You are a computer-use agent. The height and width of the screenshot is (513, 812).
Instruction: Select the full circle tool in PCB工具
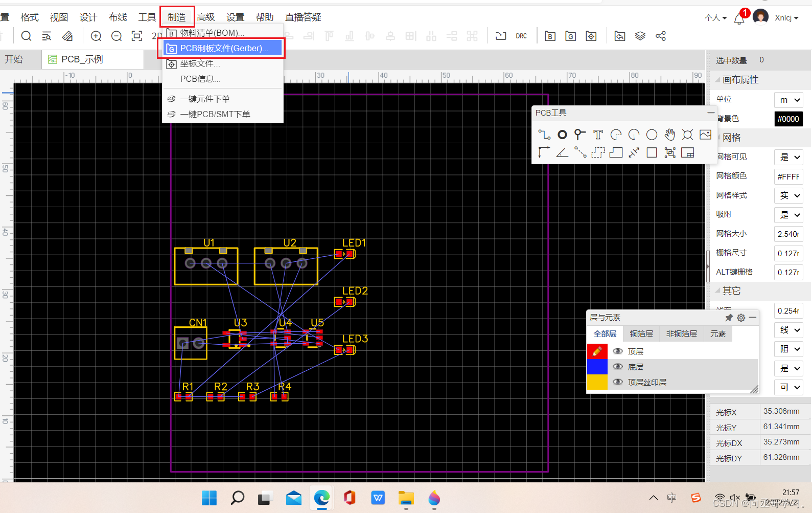652,135
